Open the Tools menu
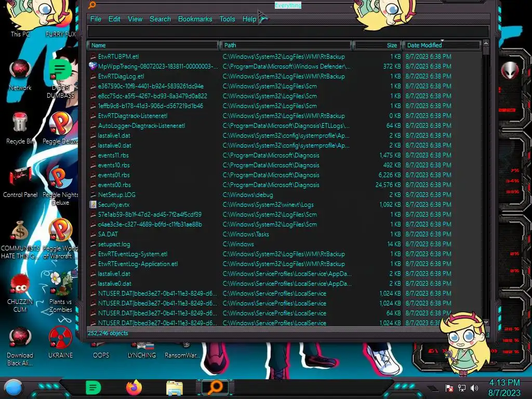This screenshot has width=532, height=399. [227, 19]
